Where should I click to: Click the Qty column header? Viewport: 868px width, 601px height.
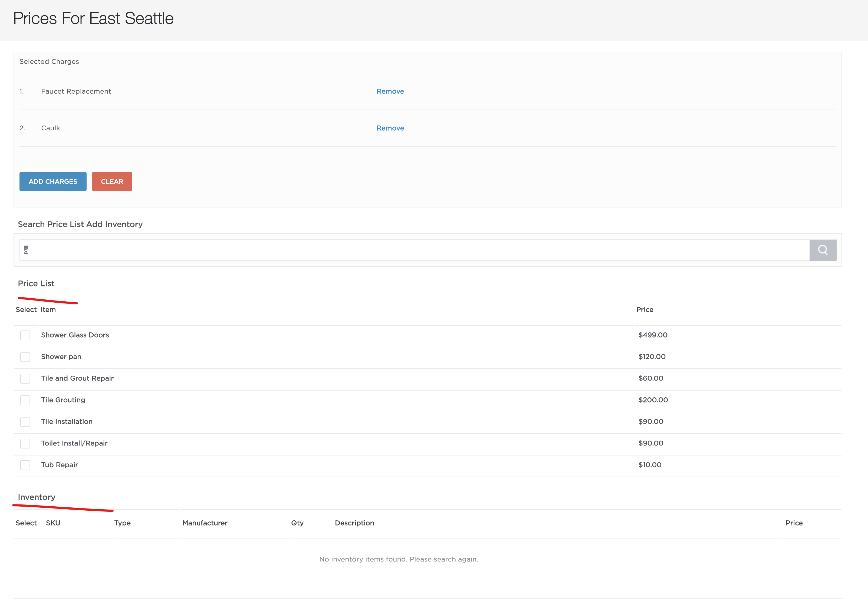tap(297, 523)
